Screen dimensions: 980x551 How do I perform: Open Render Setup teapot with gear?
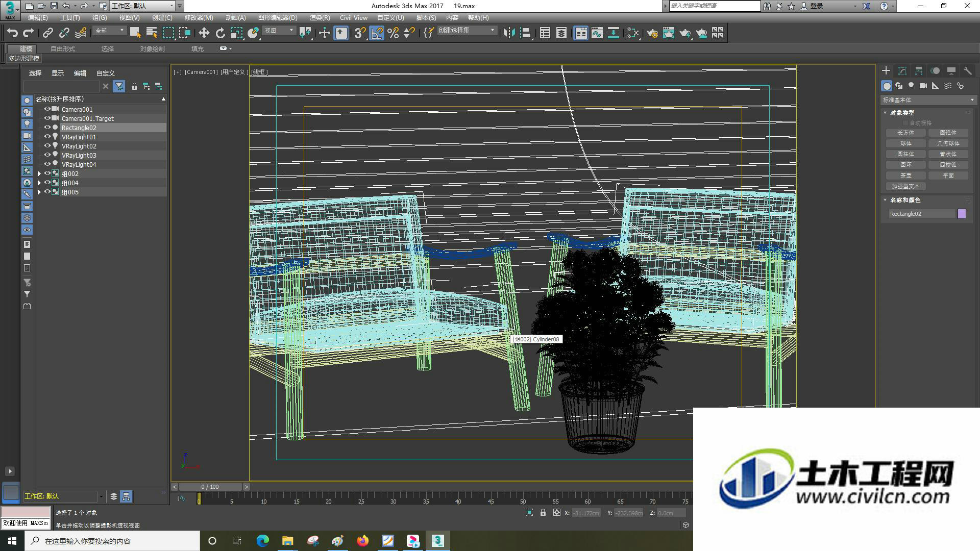point(652,33)
